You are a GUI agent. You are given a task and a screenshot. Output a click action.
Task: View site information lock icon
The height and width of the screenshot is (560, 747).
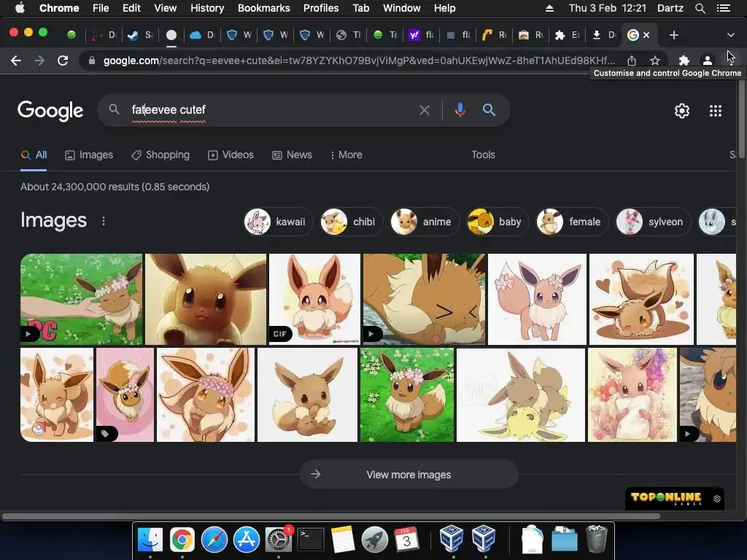pos(92,61)
